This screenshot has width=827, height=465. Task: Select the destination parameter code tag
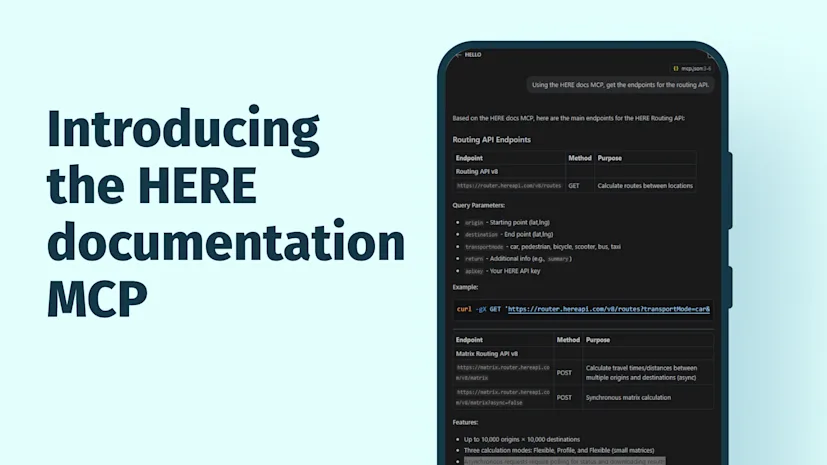tap(481, 235)
